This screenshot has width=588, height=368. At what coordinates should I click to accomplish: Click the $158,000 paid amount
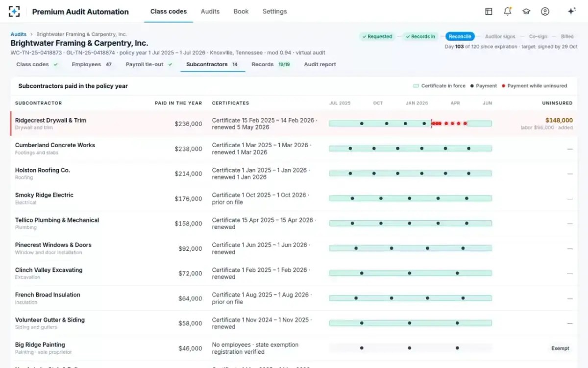pos(188,224)
